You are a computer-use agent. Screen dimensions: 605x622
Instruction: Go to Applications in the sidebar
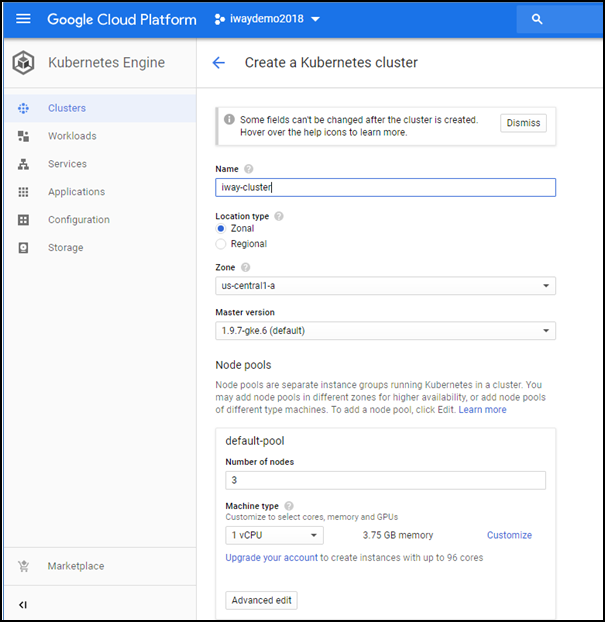[x=100, y=192]
